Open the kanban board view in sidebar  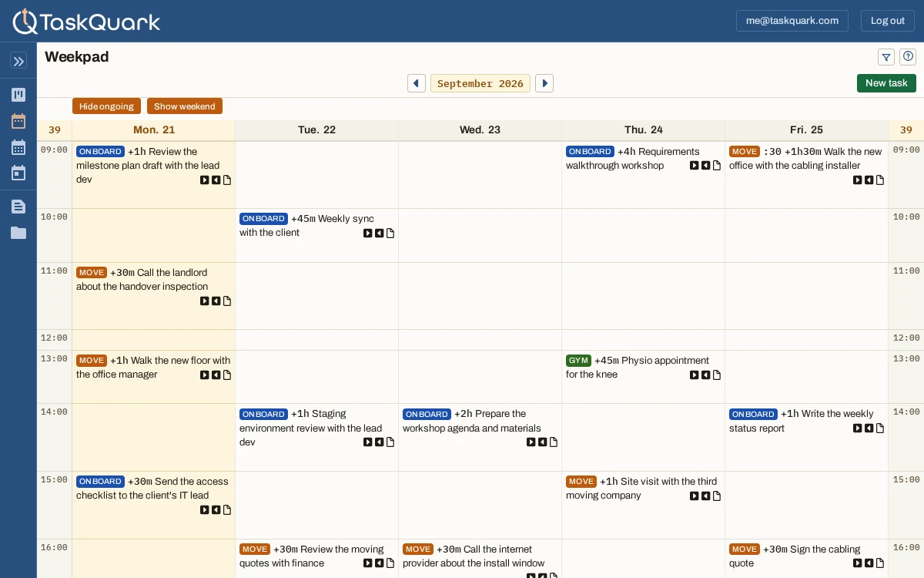pos(18,95)
